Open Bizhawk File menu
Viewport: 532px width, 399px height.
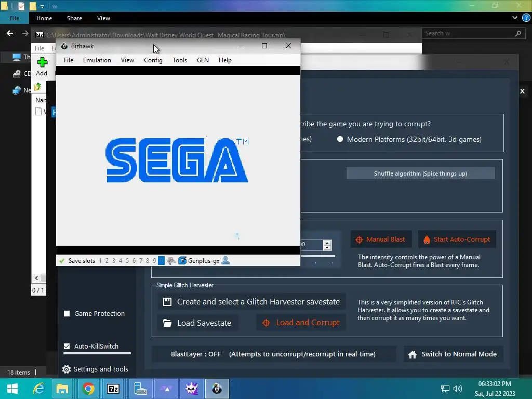[69, 60]
